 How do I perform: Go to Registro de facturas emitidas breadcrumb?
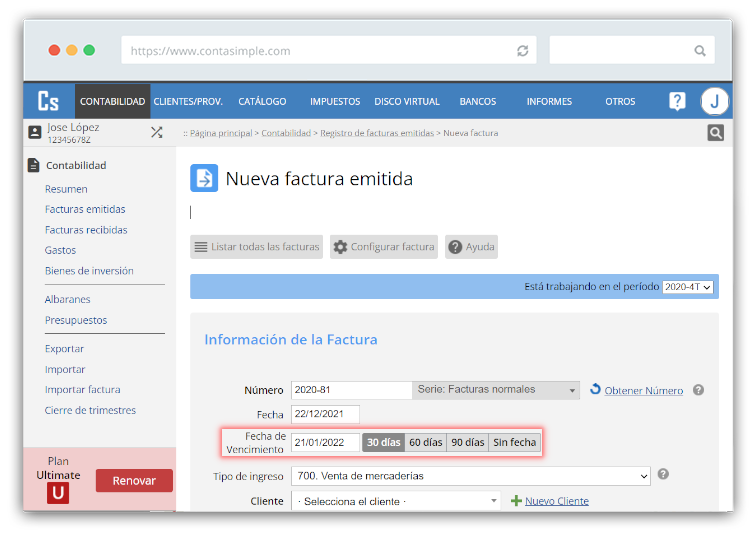377,133
